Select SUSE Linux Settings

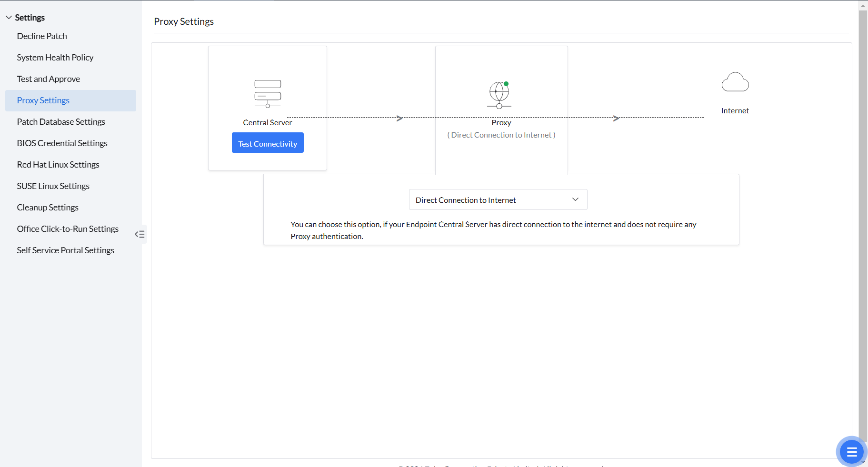(53, 186)
